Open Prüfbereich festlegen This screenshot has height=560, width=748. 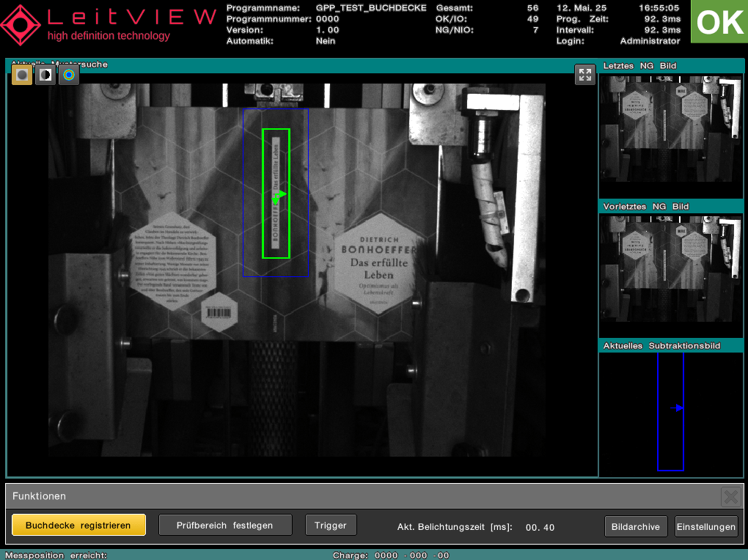click(x=224, y=525)
